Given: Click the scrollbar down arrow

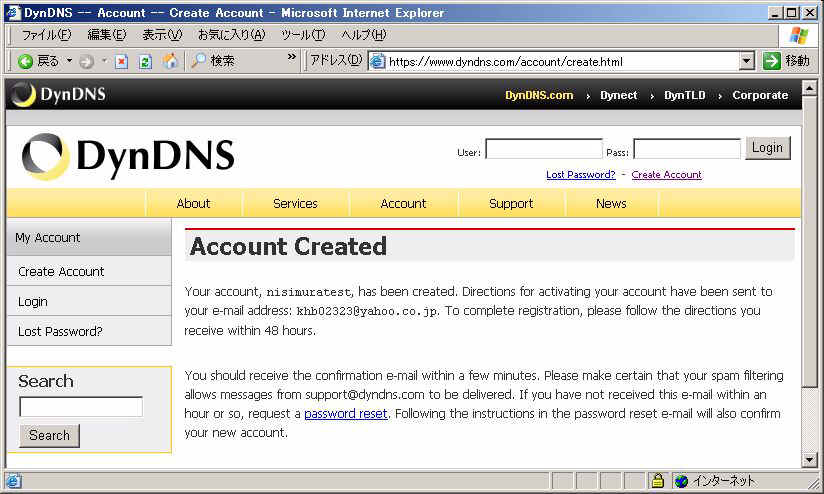Looking at the screenshot, I should coord(809,459).
